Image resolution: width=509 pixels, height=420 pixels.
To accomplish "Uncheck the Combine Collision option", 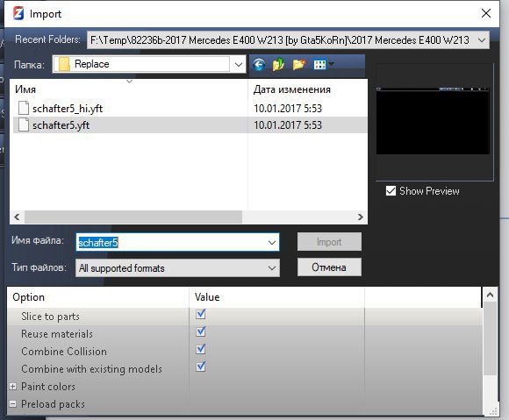I will [201, 349].
